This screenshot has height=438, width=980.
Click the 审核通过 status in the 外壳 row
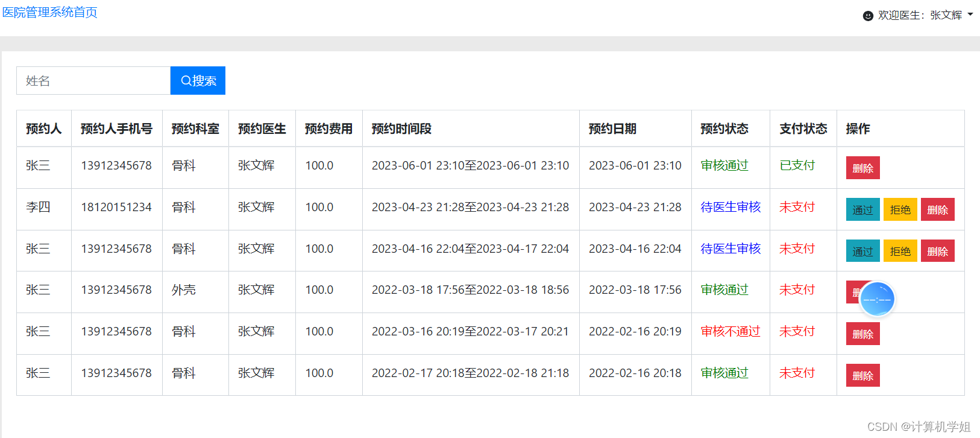[724, 290]
